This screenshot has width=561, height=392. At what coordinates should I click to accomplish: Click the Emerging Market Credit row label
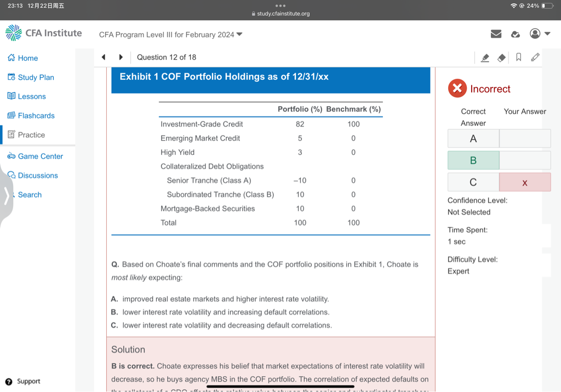click(201, 138)
